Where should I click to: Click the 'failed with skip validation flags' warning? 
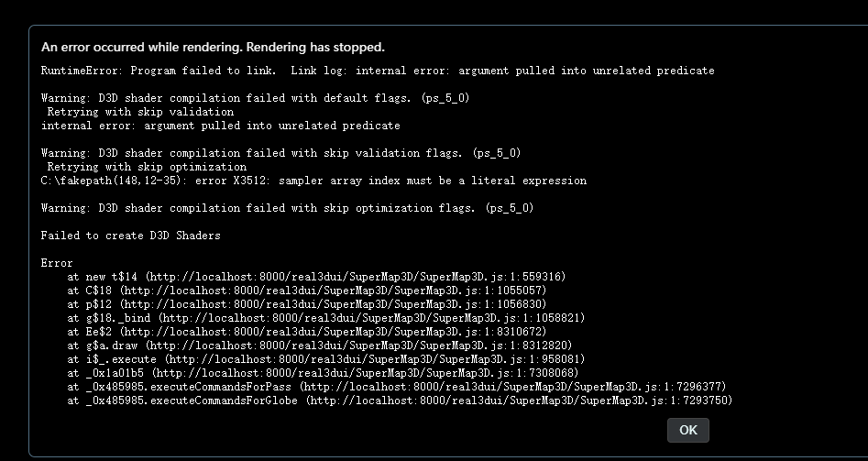coord(280,153)
